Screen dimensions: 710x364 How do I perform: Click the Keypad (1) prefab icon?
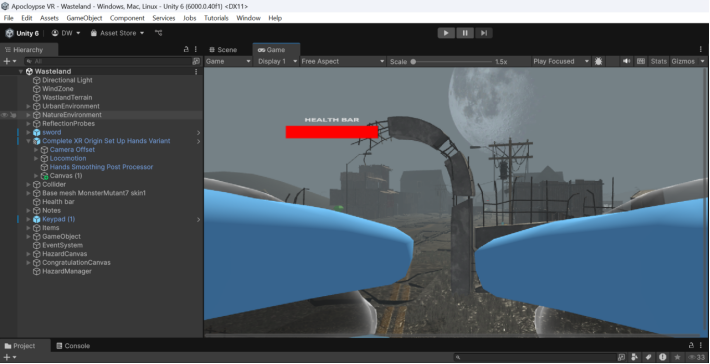point(37,219)
